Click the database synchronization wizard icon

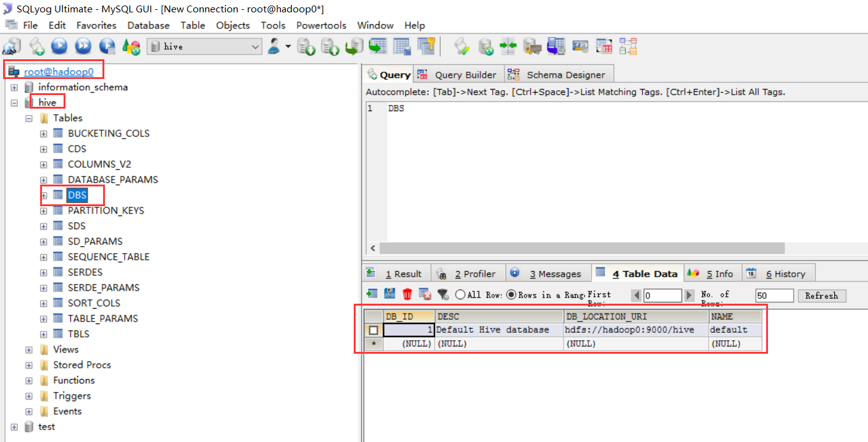[486, 46]
